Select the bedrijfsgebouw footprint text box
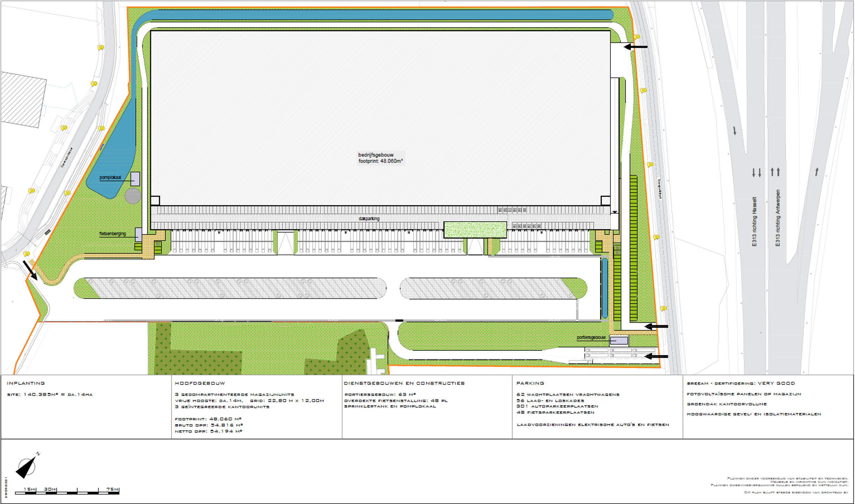Viewport: 855px width, 504px height. tap(380, 158)
